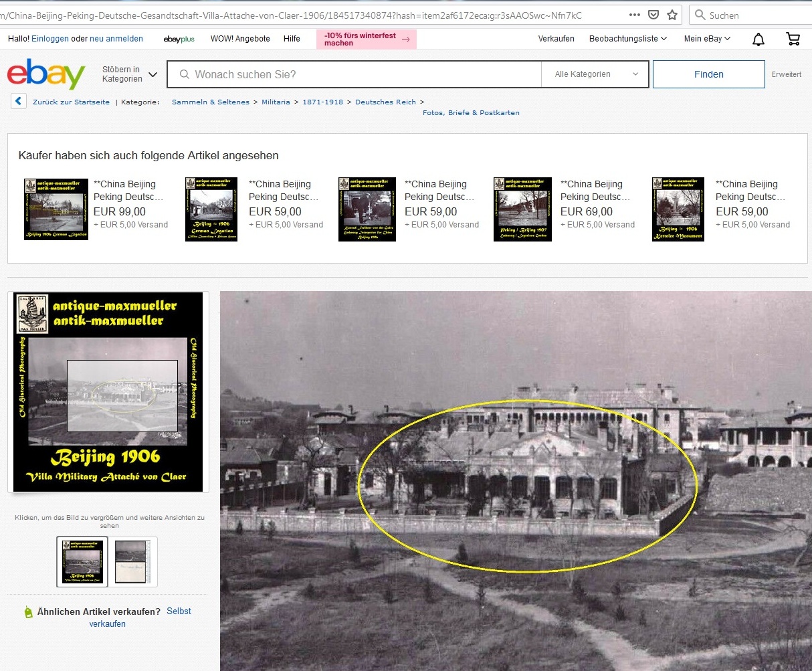Open the browser page actions three-dot menu

point(635,15)
